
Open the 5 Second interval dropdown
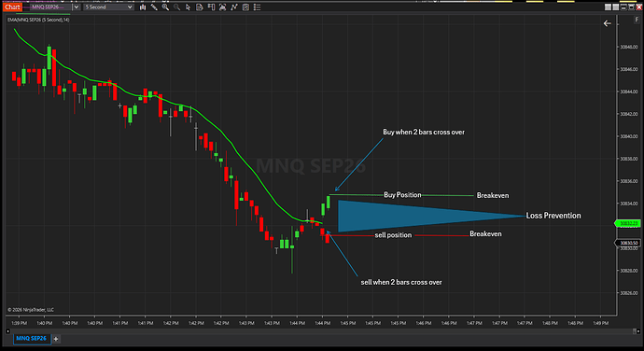pyautogui.click(x=109, y=7)
